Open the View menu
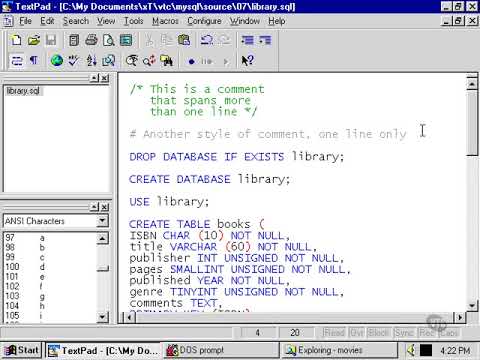This screenshot has width=480, height=360. point(106,21)
